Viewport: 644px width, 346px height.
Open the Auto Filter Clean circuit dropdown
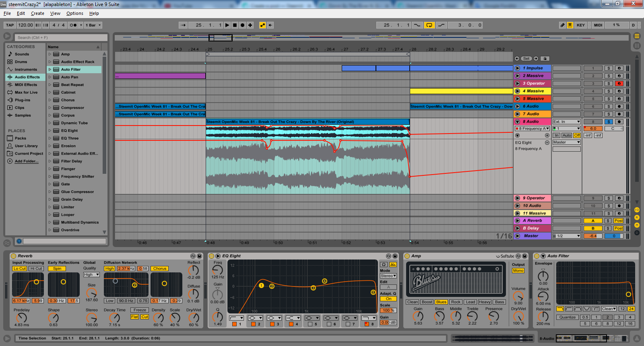coord(609,309)
